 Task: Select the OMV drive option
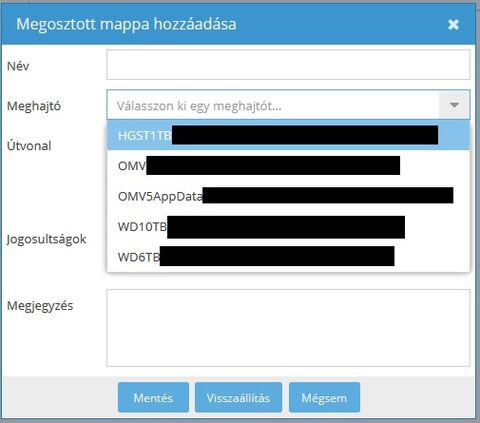288,165
